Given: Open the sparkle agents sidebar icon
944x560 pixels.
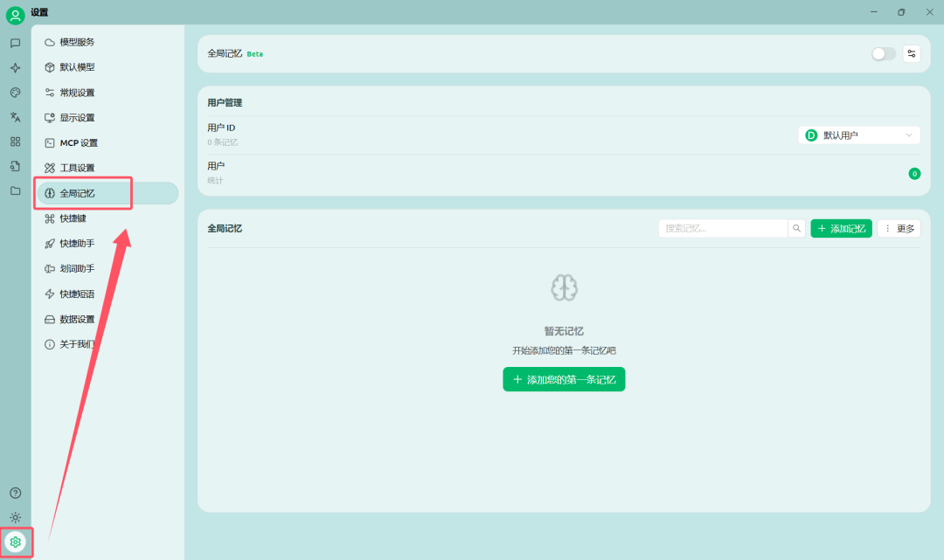Looking at the screenshot, I should click(x=16, y=68).
